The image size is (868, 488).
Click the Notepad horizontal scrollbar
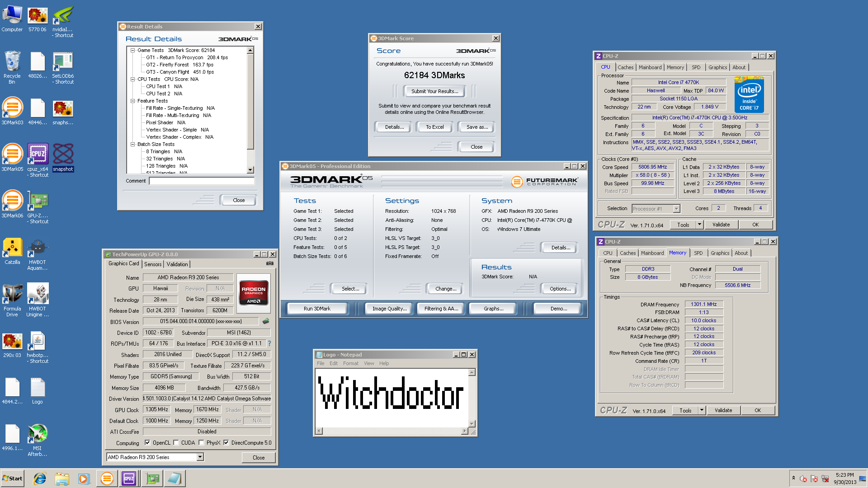pyautogui.click(x=392, y=431)
